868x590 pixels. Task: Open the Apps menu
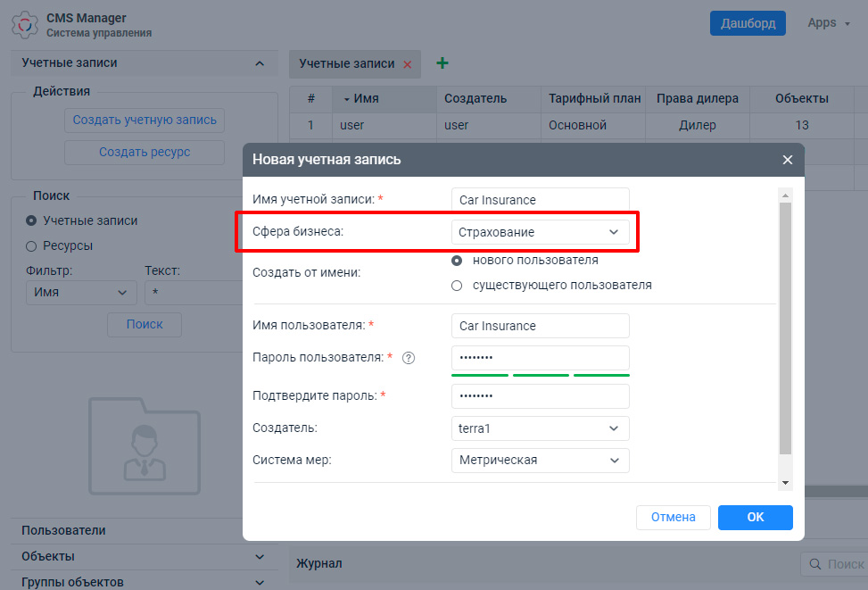pyautogui.click(x=828, y=23)
